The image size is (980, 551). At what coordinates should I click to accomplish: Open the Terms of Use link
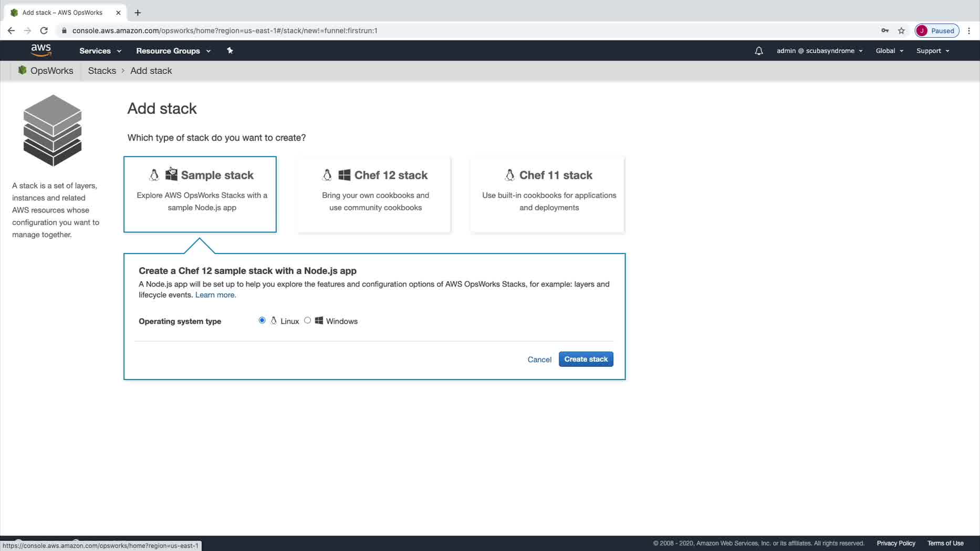click(945, 543)
